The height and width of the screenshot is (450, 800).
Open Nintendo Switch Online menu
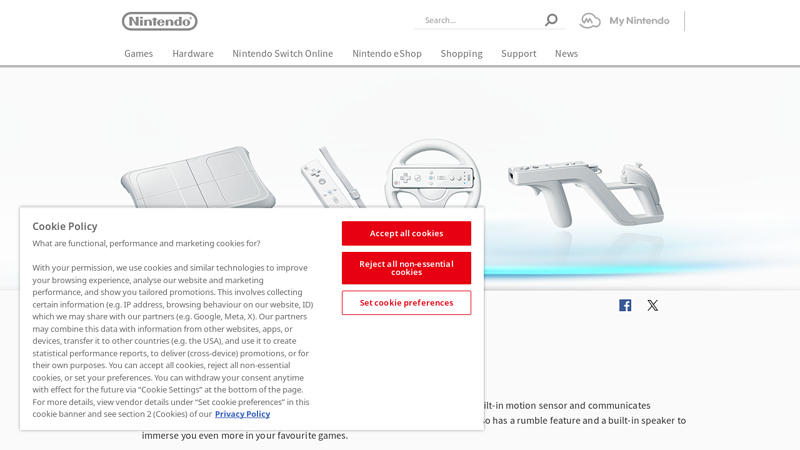tap(283, 54)
